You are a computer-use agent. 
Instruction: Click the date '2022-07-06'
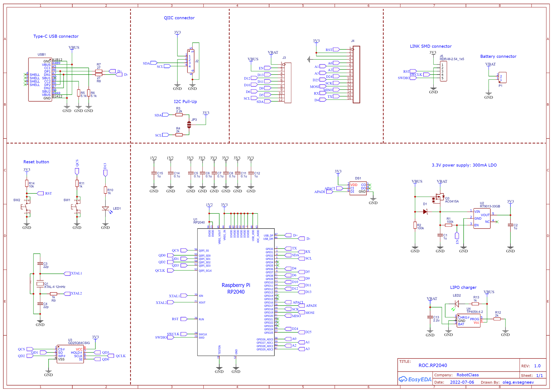pos(462,382)
